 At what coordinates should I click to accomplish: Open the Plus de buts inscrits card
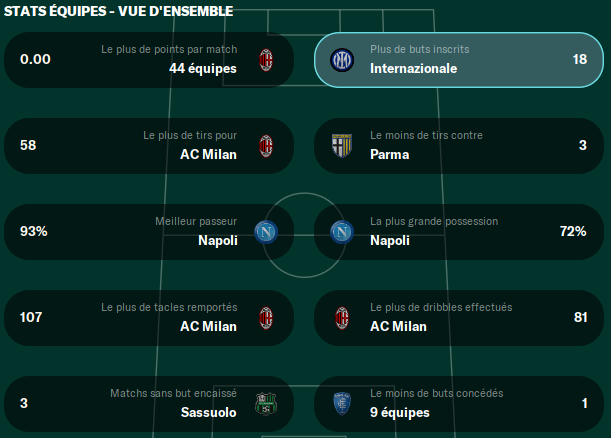coord(459,60)
